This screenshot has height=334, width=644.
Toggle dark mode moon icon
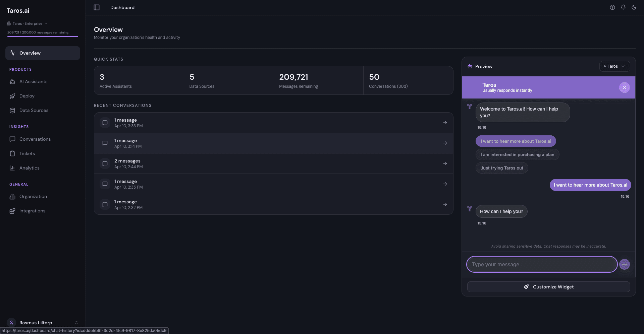coord(634,7)
